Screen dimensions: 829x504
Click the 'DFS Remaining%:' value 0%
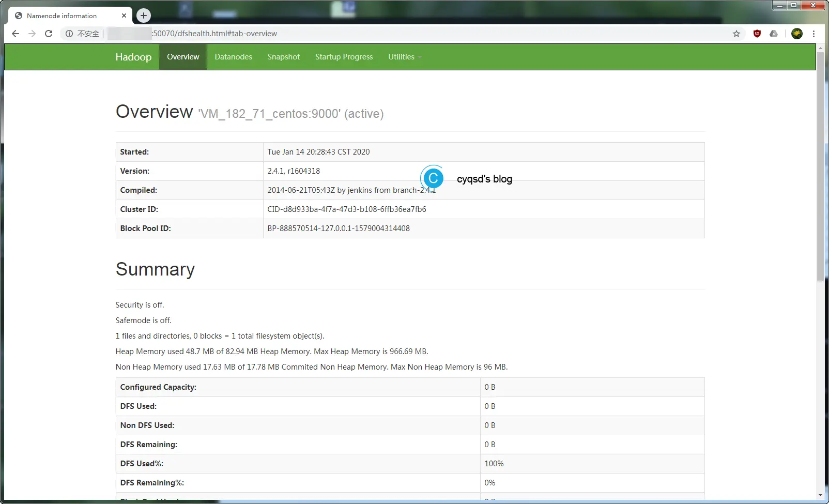[490, 483]
